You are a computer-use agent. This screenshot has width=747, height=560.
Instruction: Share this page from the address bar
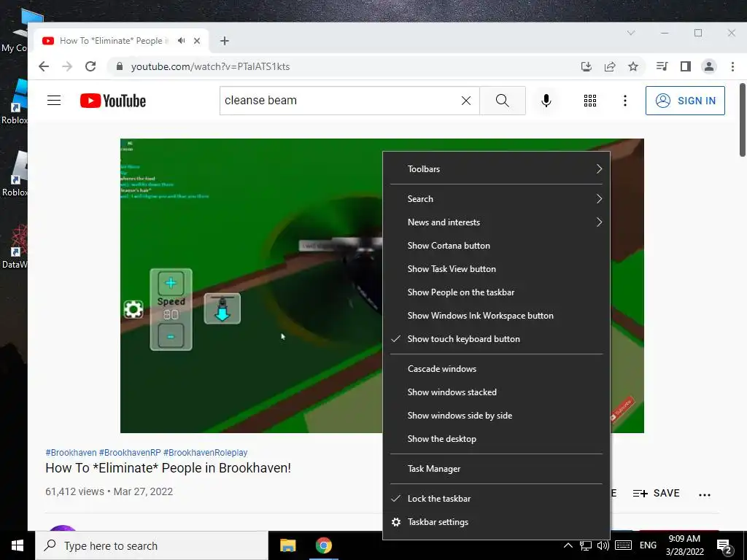click(610, 66)
